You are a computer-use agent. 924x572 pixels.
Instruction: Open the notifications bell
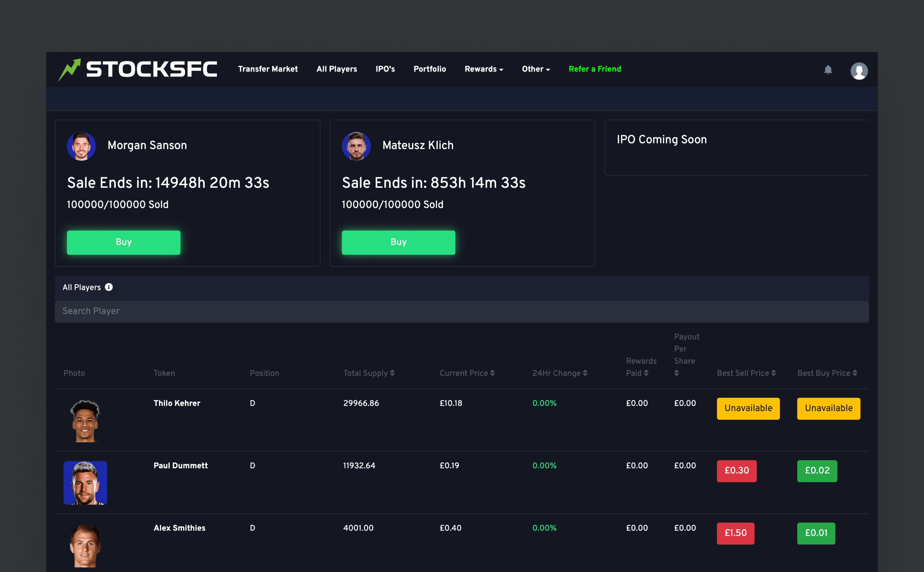pos(828,70)
